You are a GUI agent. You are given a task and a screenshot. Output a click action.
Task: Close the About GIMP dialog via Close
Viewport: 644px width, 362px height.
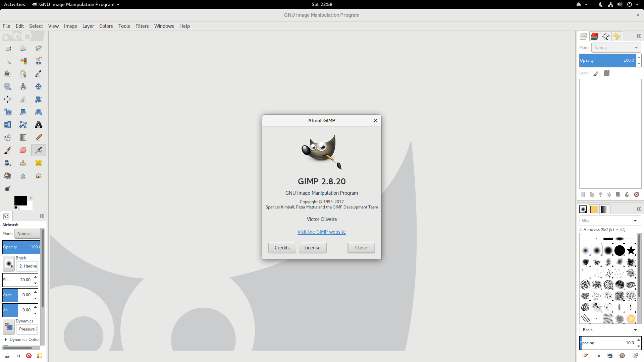(361, 248)
